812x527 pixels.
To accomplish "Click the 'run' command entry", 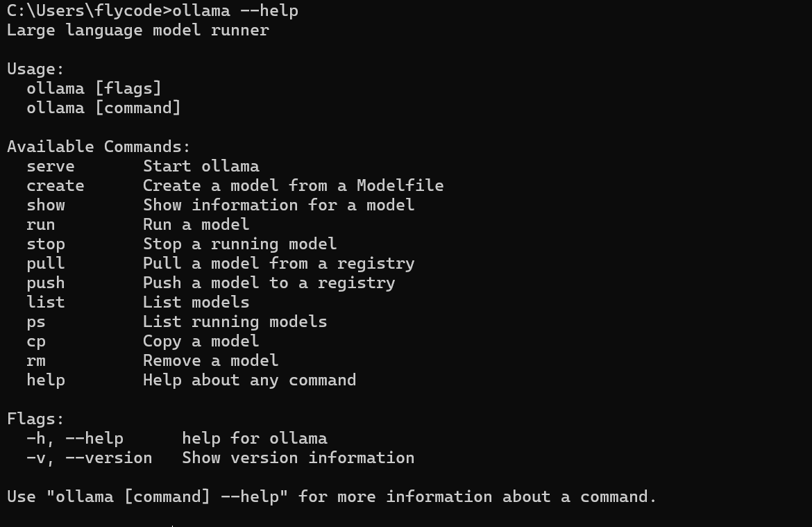I will click(x=41, y=225).
